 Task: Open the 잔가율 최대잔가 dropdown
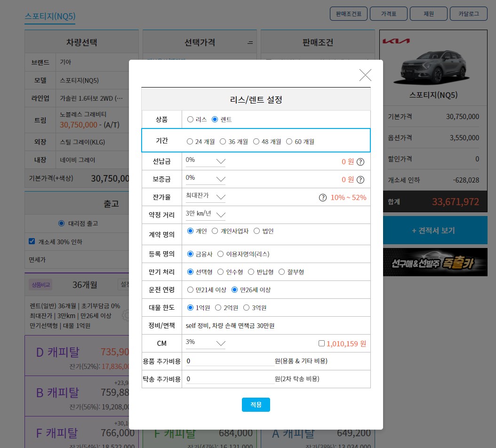coord(205,197)
